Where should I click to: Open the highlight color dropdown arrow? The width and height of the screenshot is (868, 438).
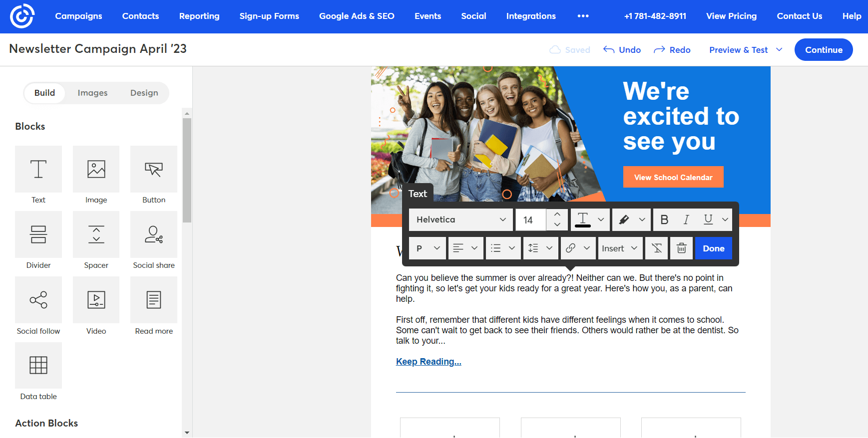point(642,219)
